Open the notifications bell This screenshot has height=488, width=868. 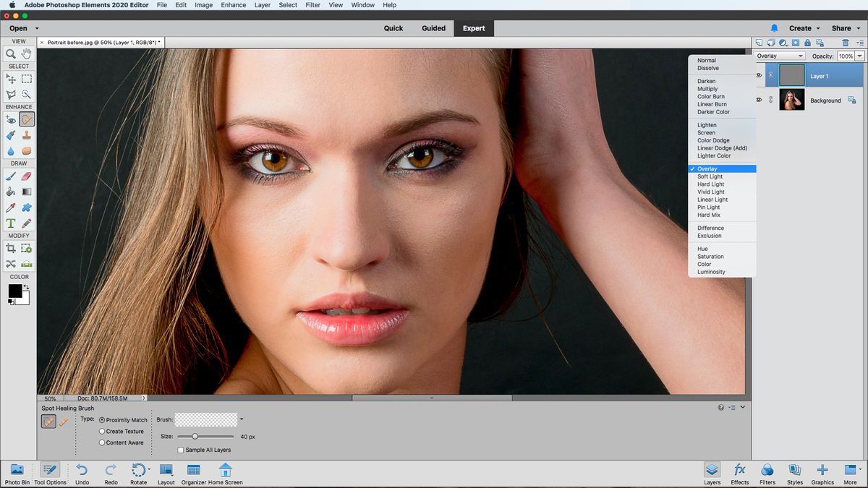(774, 28)
